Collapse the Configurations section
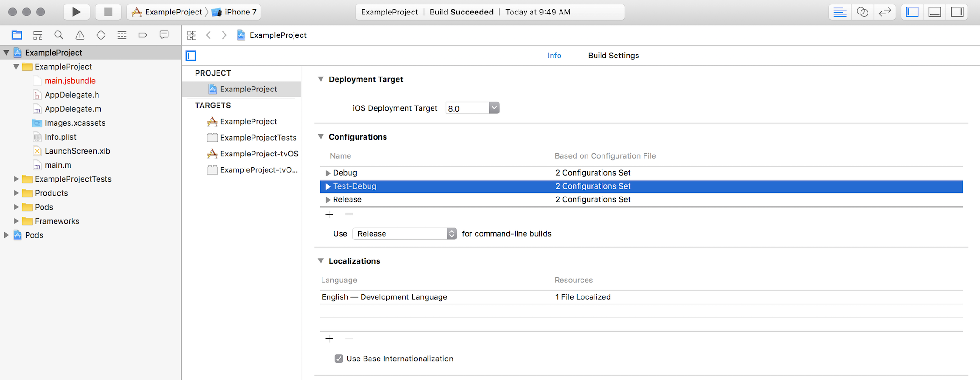The image size is (980, 380). (321, 137)
